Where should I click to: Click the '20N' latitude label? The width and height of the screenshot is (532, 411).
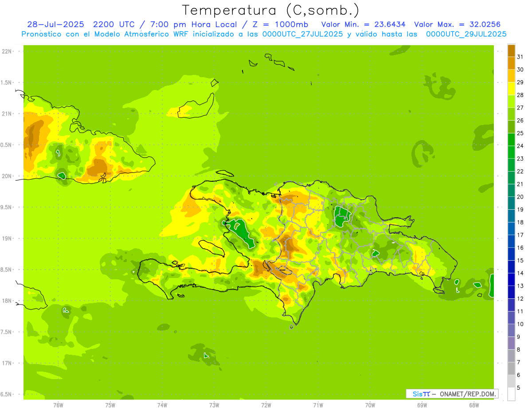pos(6,176)
